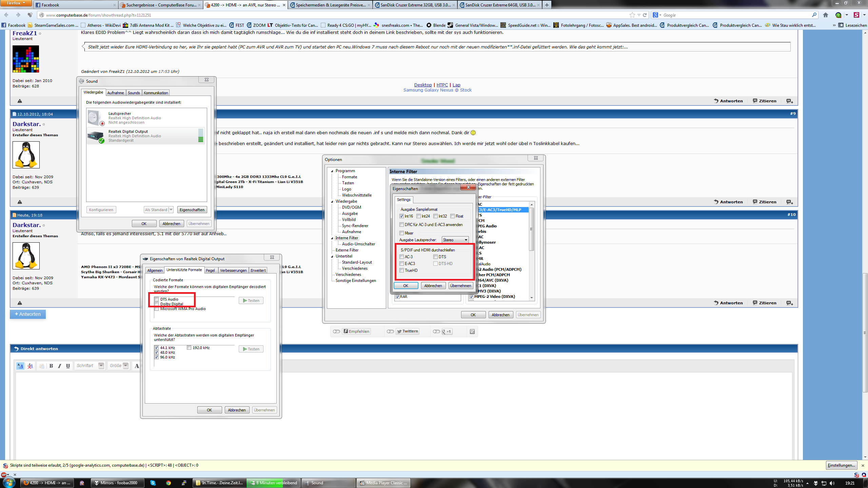The width and height of the screenshot is (868, 488).
Task: Click the Firefox home icon
Action: pos(826,15)
